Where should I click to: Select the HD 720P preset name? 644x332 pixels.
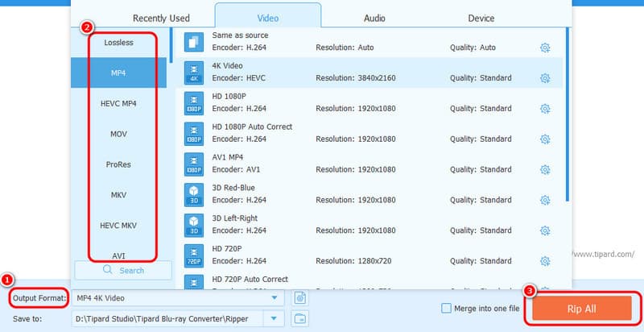click(227, 248)
